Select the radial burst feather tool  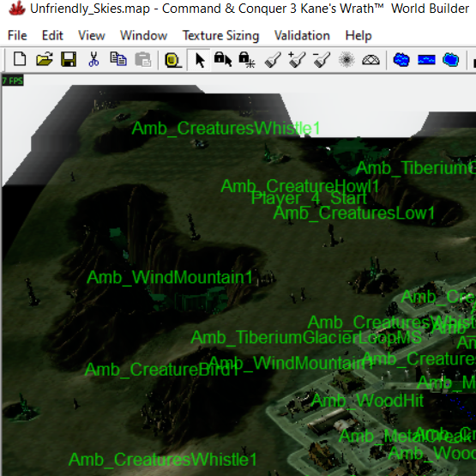pyautogui.click(x=346, y=59)
